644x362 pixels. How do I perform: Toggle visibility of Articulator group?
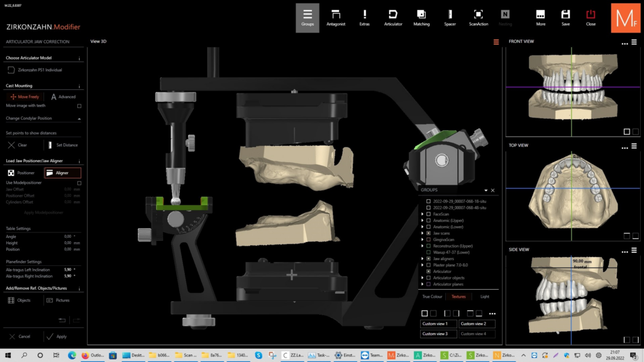click(x=428, y=271)
